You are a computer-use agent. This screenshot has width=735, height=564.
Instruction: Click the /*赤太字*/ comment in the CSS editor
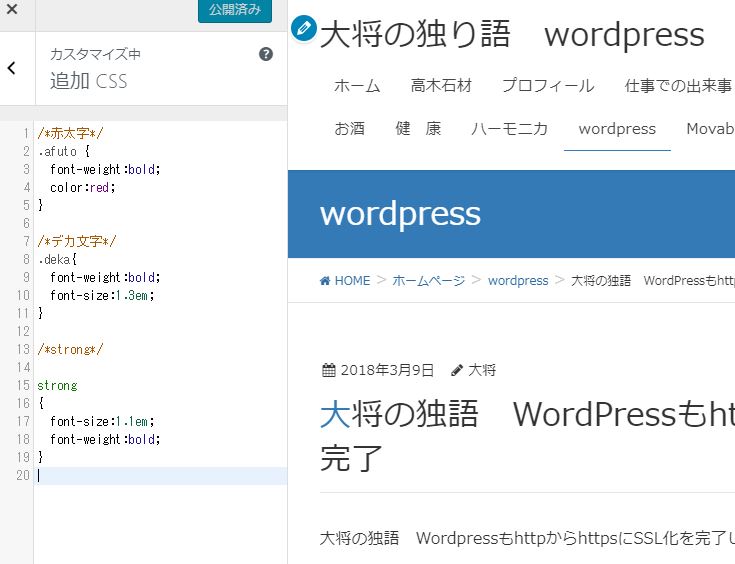(70, 133)
